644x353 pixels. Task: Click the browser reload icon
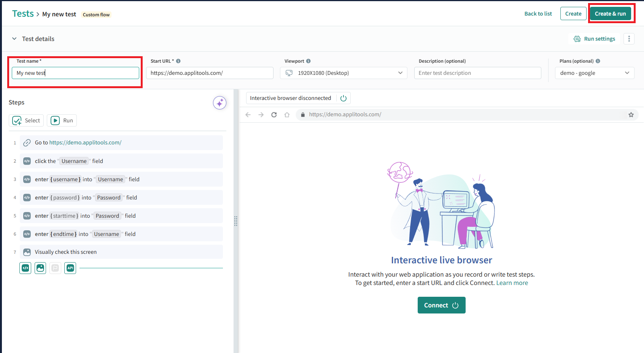click(x=274, y=115)
